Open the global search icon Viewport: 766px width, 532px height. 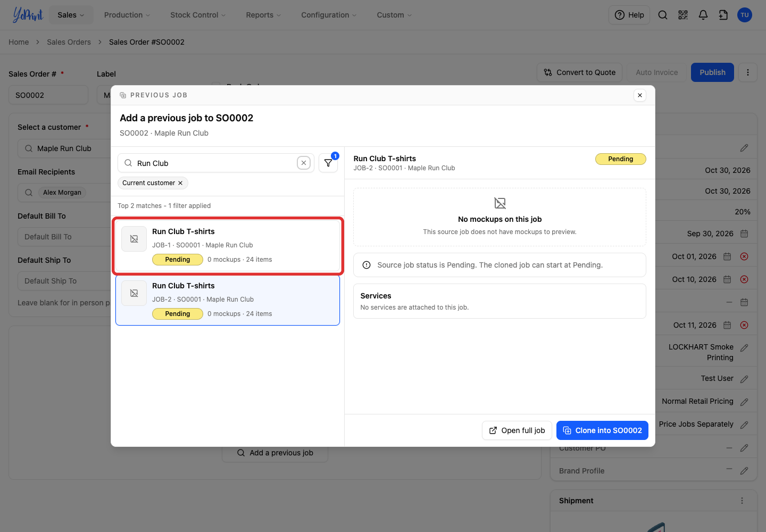663,15
